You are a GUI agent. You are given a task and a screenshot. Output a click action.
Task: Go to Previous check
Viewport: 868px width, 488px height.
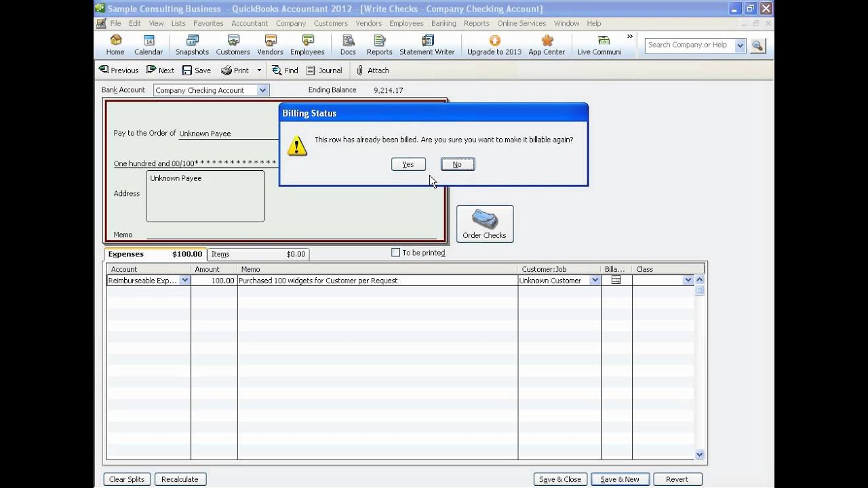tap(119, 70)
